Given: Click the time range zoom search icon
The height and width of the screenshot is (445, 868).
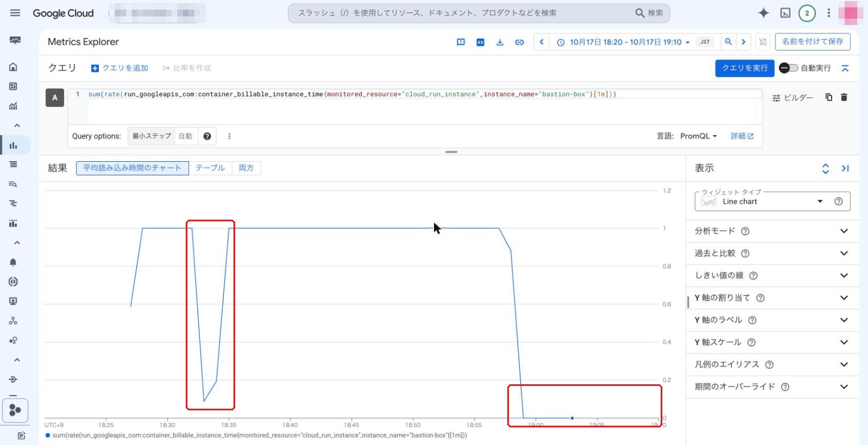Looking at the screenshot, I should [x=728, y=42].
